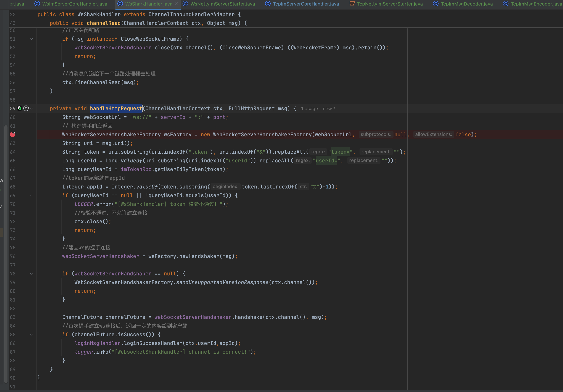The image size is (563, 392).
Task: Click the WsSharkHandler.java class icon
Action: [x=120, y=4]
